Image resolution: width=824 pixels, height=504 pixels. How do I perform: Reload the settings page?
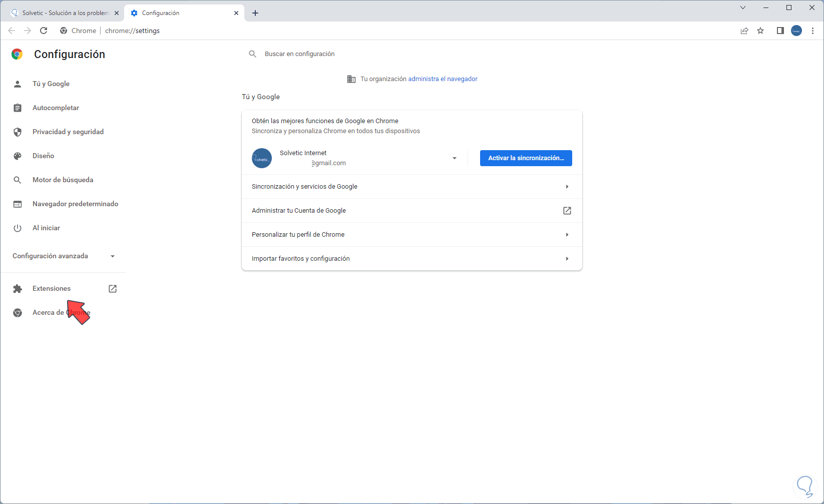pyautogui.click(x=44, y=31)
